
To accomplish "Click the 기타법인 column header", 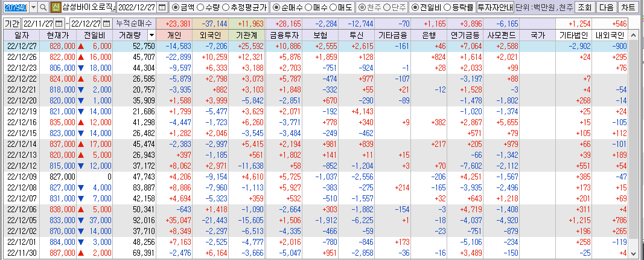I will (x=574, y=36).
